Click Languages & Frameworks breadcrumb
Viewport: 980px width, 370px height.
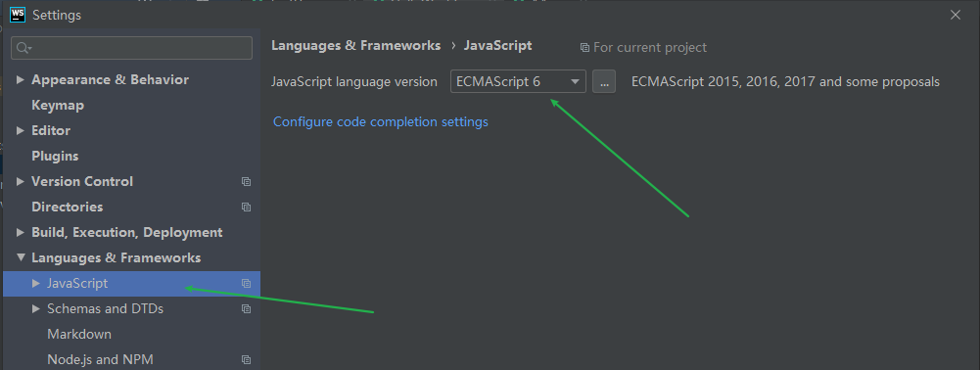click(x=355, y=46)
